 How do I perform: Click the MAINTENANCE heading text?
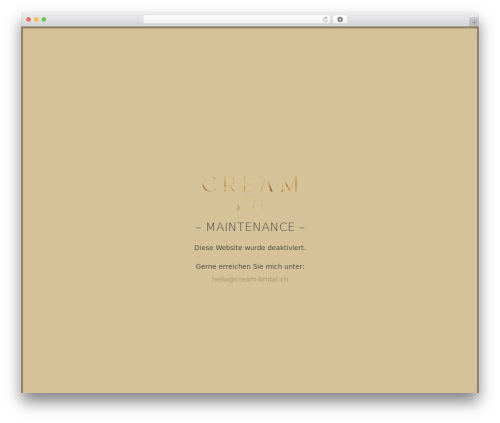coord(250,227)
